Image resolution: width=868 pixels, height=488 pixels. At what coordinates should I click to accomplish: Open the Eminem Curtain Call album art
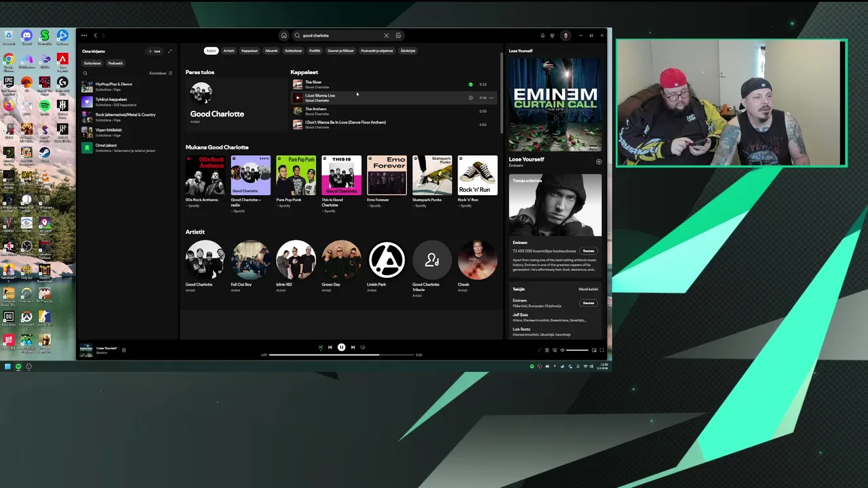[x=555, y=104]
